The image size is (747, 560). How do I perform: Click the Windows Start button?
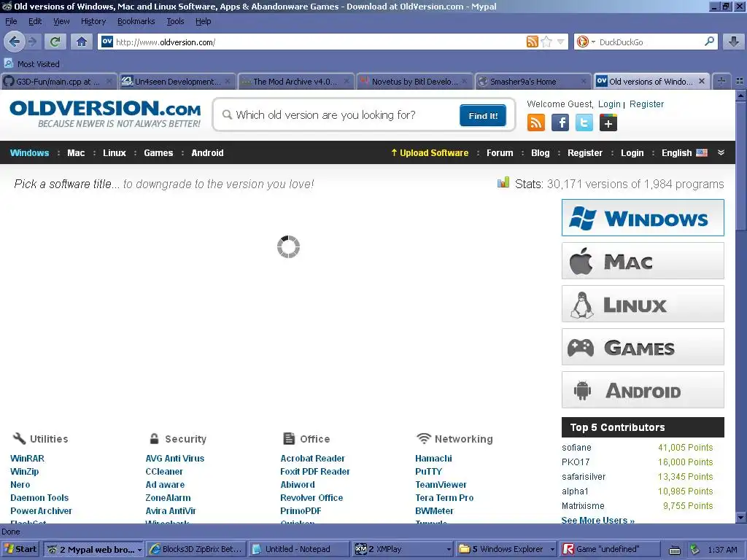click(20, 549)
